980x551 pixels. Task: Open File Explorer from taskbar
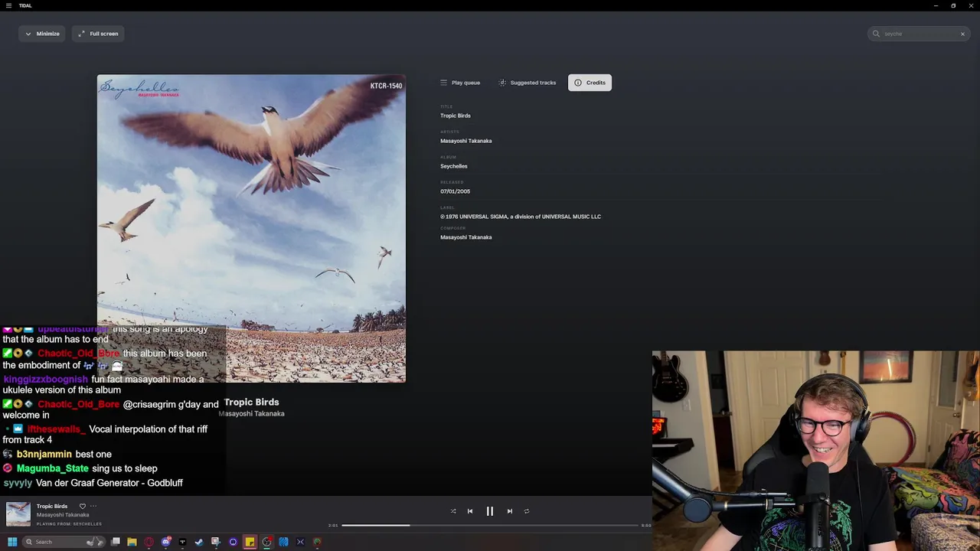132,542
